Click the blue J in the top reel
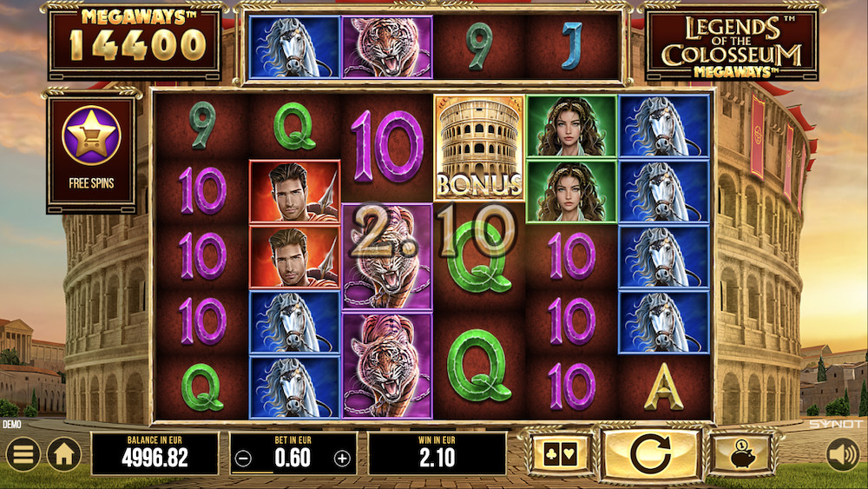 (x=572, y=46)
